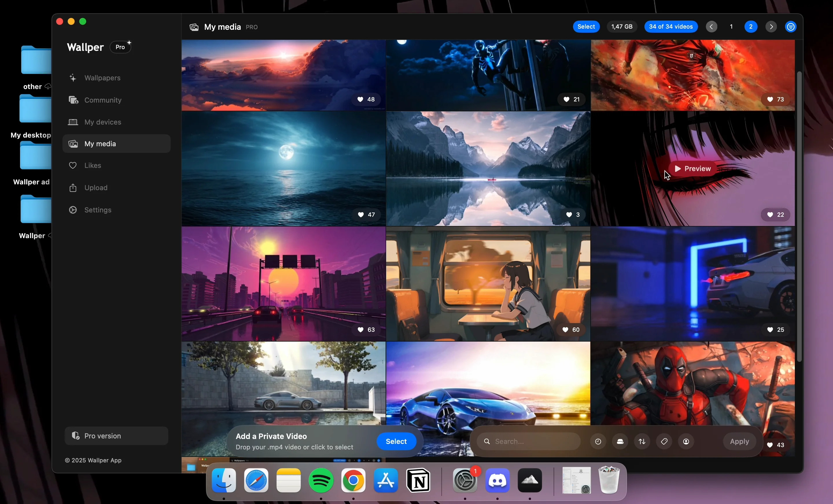
Task: Like the sunset clouds wallpaper with 48 hearts
Action: tap(366, 99)
